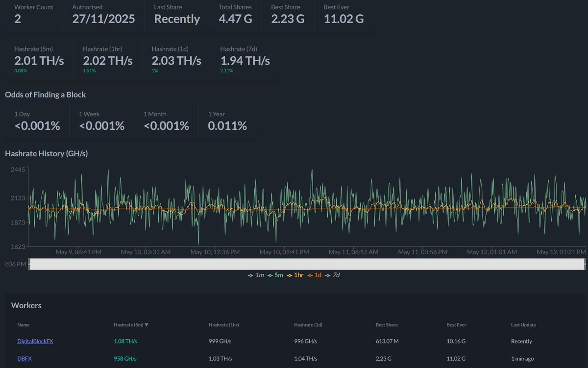
Task: Grab the right handle of chart range slider
Action: 585,264
